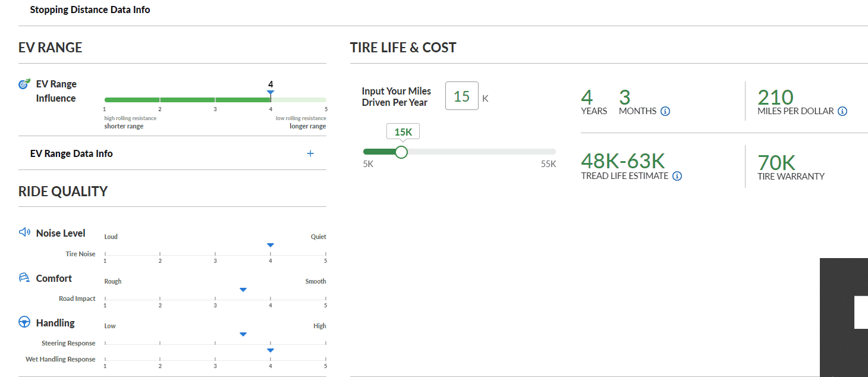The height and width of the screenshot is (377, 868).
Task: Click the Comfort car icon
Action: (x=24, y=277)
